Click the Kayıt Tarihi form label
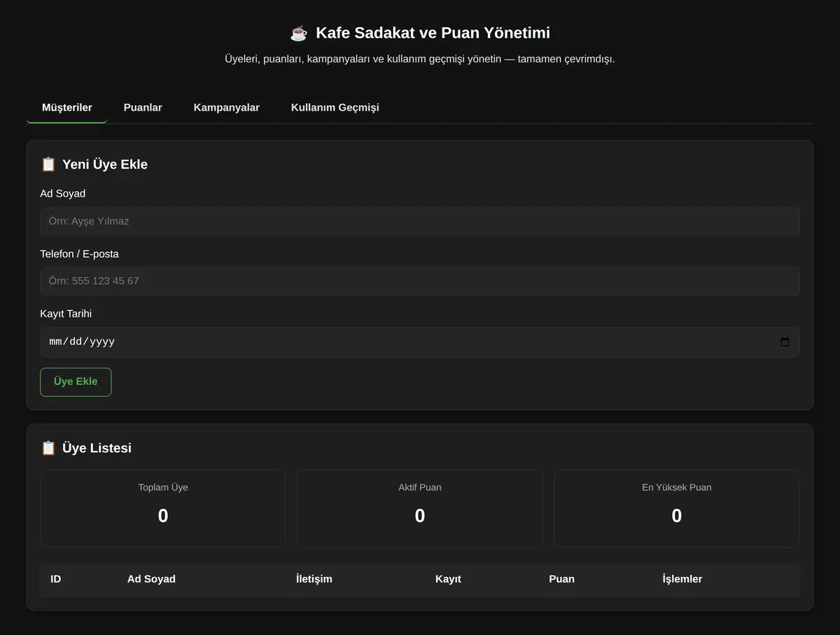The height and width of the screenshot is (635, 840). pos(66,314)
